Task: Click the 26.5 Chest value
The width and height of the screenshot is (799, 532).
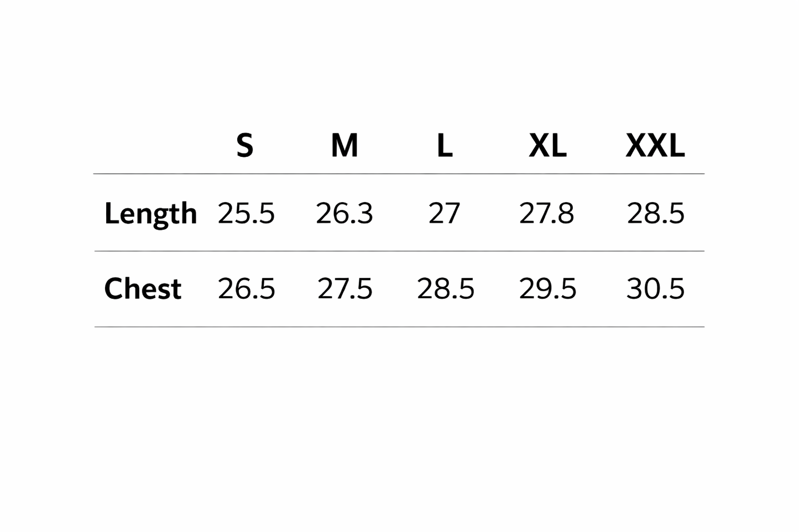Action: click(246, 289)
